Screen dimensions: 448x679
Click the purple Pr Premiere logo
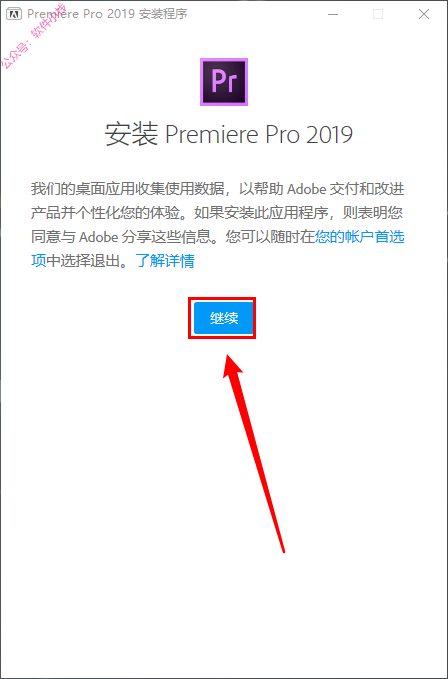click(x=224, y=82)
